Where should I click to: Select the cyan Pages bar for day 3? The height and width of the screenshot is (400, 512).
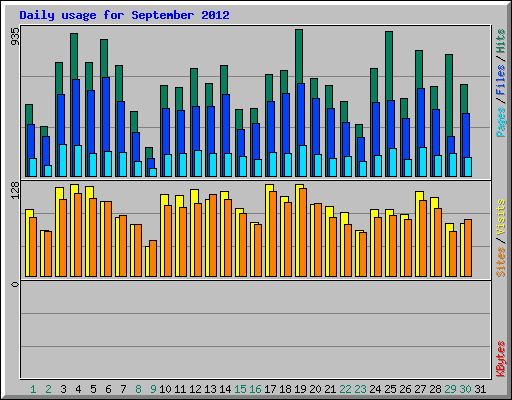click(63, 160)
